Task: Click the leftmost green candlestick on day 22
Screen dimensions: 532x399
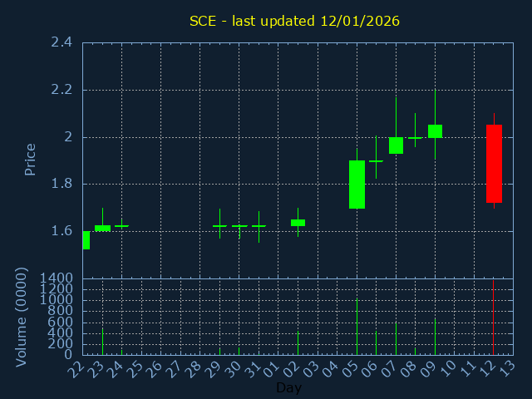Action: pyautogui.click(x=86, y=240)
